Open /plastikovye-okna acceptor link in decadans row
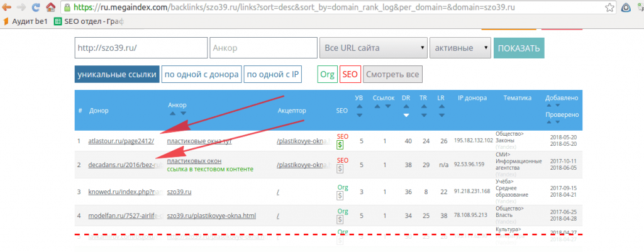 304,165
